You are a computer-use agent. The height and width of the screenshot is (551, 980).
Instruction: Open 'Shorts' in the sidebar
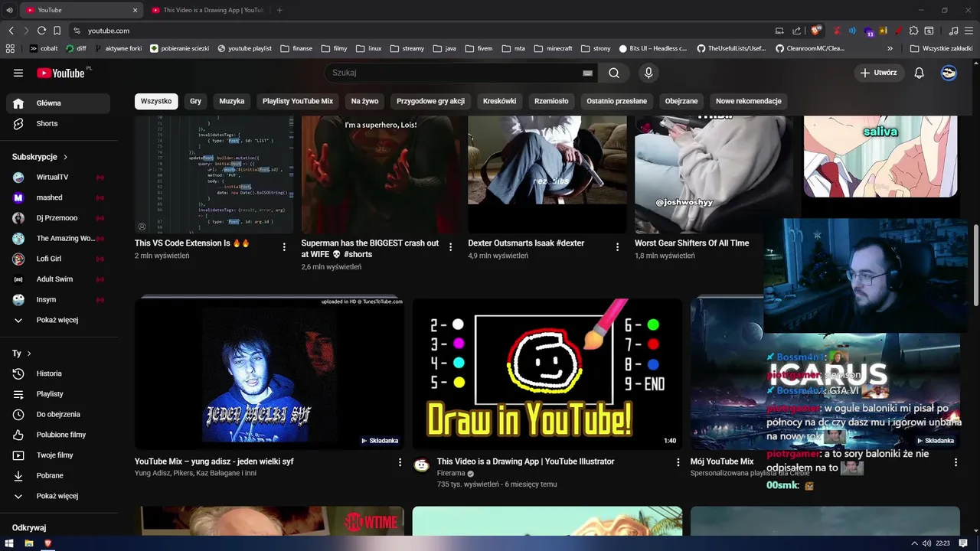[58, 123]
